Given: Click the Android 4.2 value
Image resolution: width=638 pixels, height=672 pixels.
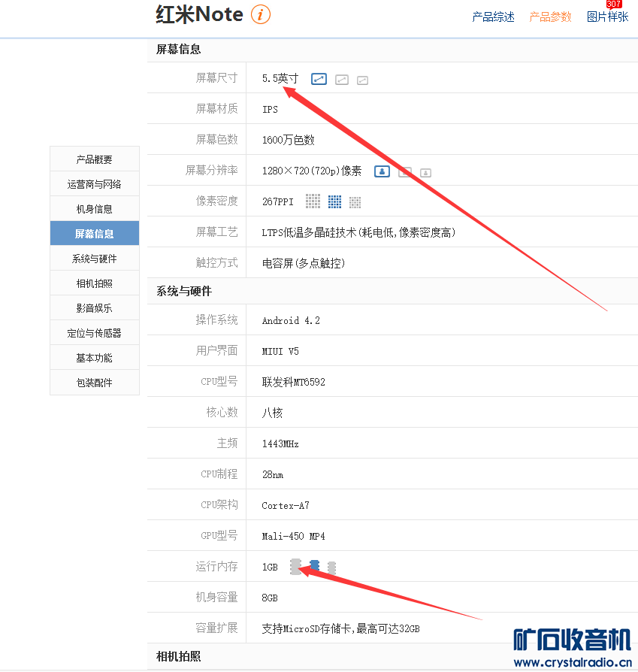Looking at the screenshot, I should (x=291, y=320).
